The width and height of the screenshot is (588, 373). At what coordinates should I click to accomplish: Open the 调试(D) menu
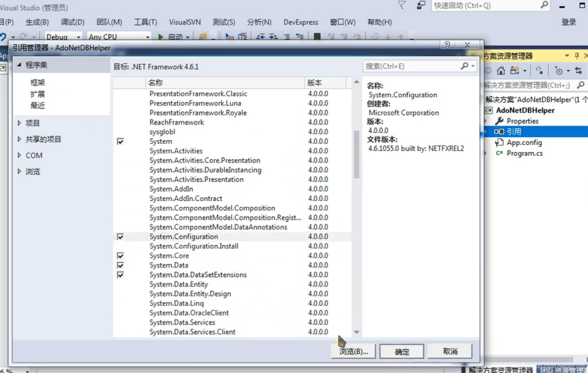[x=73, y=22]
